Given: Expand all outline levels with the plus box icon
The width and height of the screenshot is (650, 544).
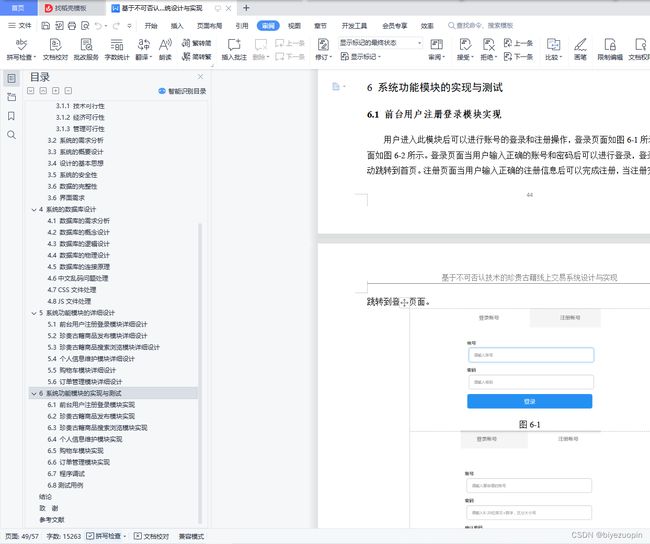Looking at the screenshot, I should click(56, 90).
